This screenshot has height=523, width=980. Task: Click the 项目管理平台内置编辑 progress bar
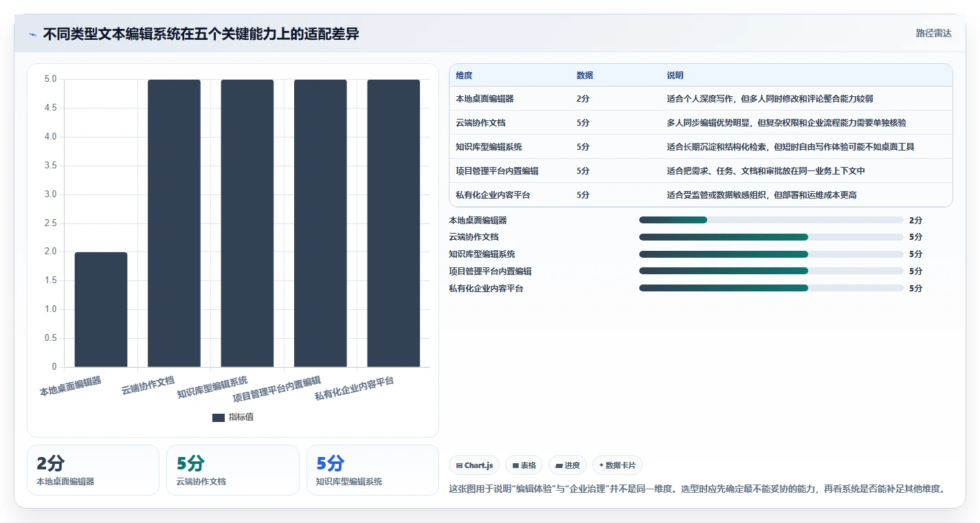tap(771, 271)
